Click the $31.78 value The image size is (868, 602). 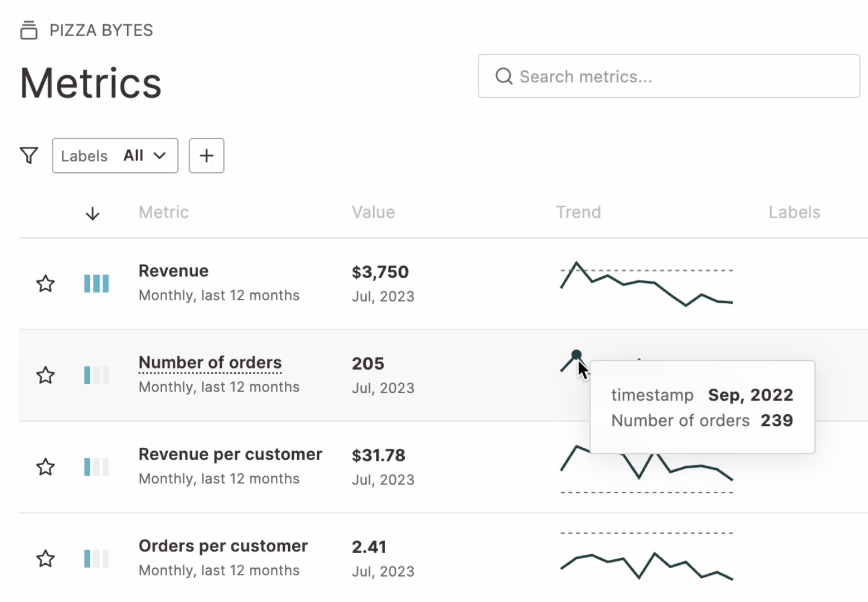[x=378, y=456]
